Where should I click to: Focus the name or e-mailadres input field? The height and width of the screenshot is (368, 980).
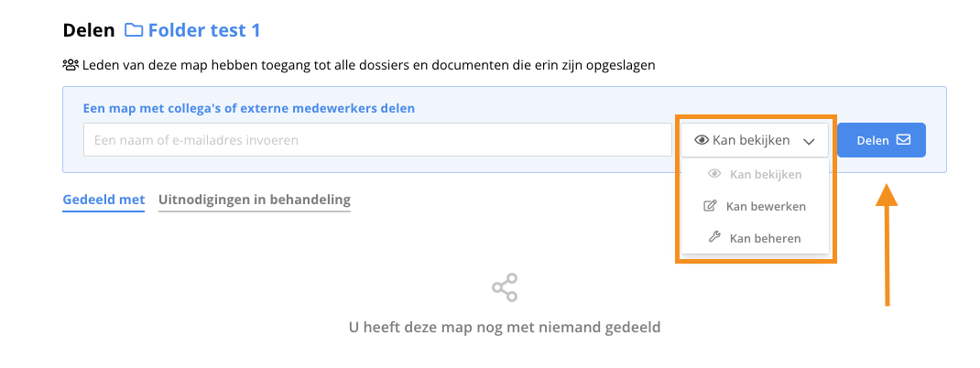(x=377, y=140)
